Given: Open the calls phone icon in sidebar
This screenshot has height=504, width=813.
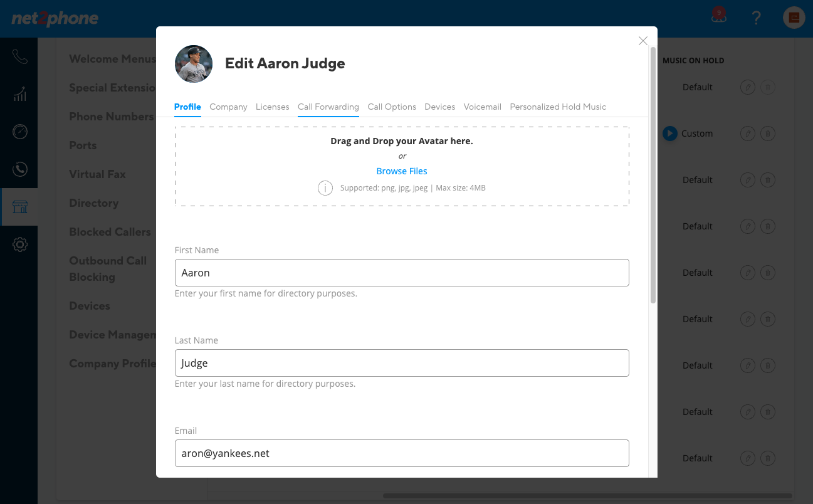Looking at the screenshot, I should pyautogui.click(x=19, y=57).
